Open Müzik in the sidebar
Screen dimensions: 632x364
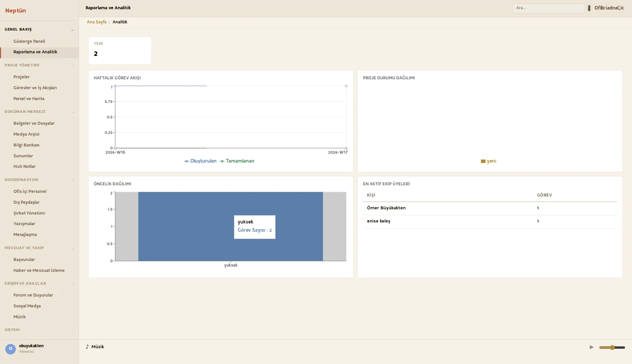click(39, 317)
